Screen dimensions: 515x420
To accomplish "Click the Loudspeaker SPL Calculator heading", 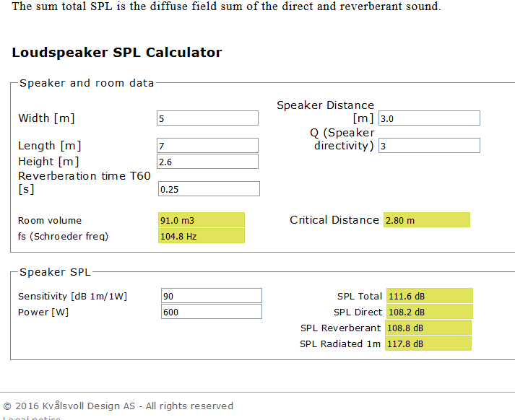I will click(x=117, y=53).
